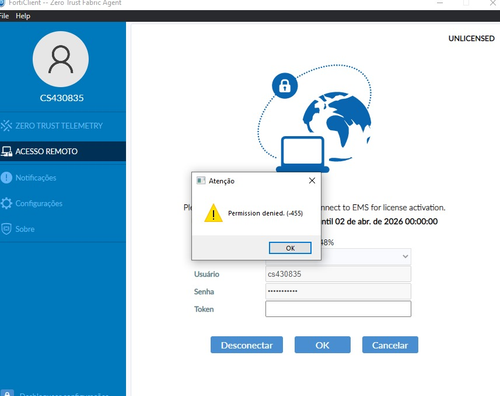Focus the Senha password field
Viewport: 500px width, 396px height.
[338, 291]
